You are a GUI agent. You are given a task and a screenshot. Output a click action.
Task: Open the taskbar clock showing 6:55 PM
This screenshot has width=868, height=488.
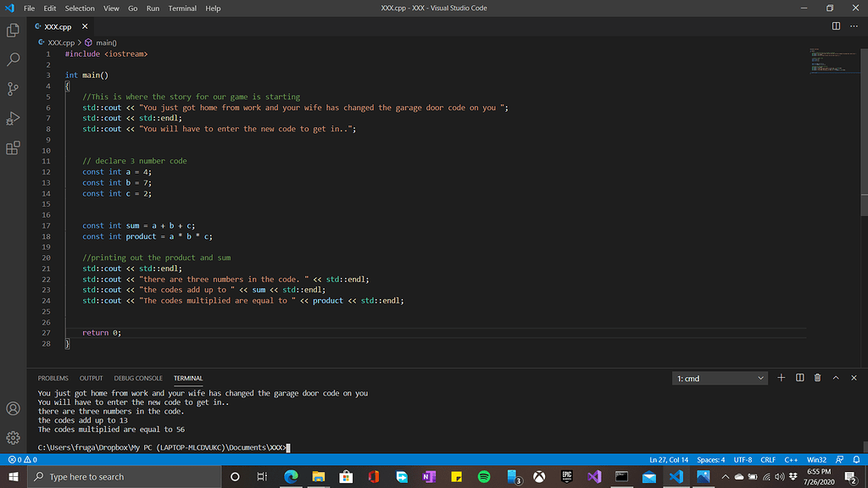[819, 476]
